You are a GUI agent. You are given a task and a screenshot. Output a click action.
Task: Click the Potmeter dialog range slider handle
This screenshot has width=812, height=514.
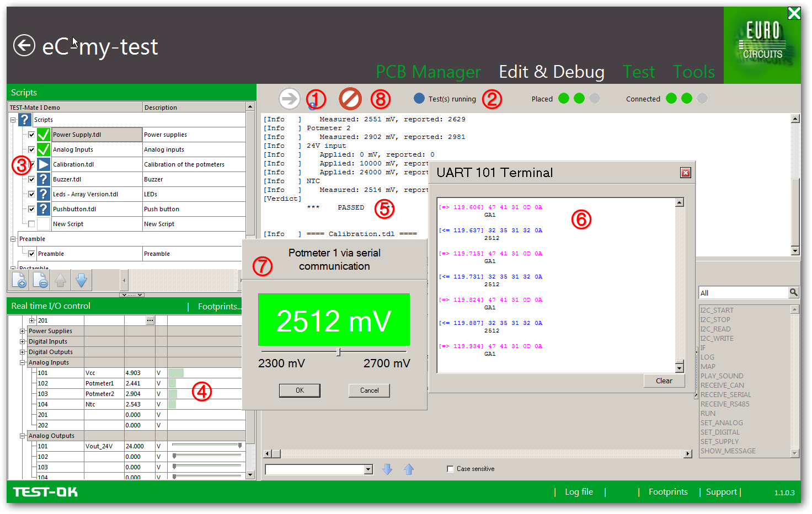(x=339, y=352)
